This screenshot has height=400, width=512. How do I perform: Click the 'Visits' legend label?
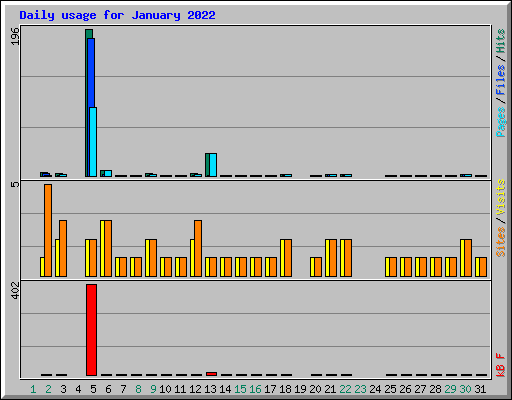(x=501, y=198)
